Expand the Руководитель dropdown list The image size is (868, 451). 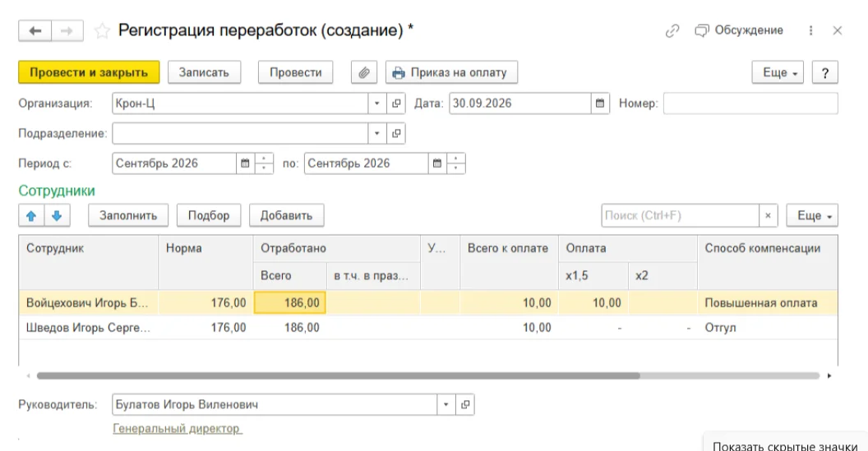[x=446, y=404]
